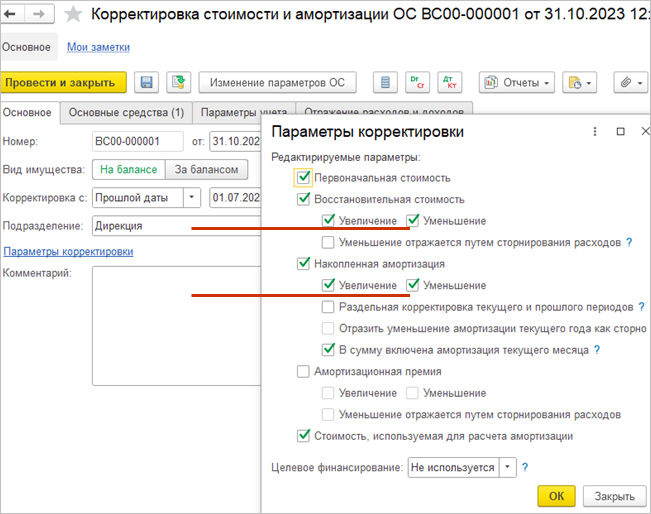Show the ДтКт postings icon
Screen dimensions: 651x514
click(449, 82)
